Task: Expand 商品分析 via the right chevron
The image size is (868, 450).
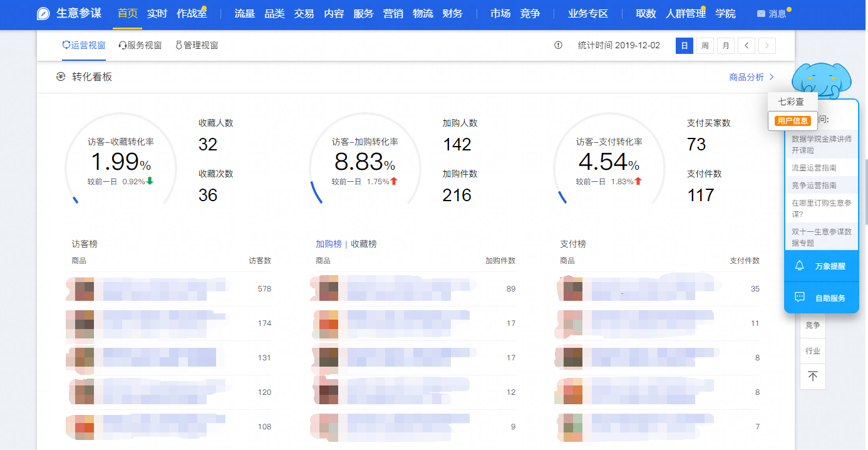Action: coord(772,77)
